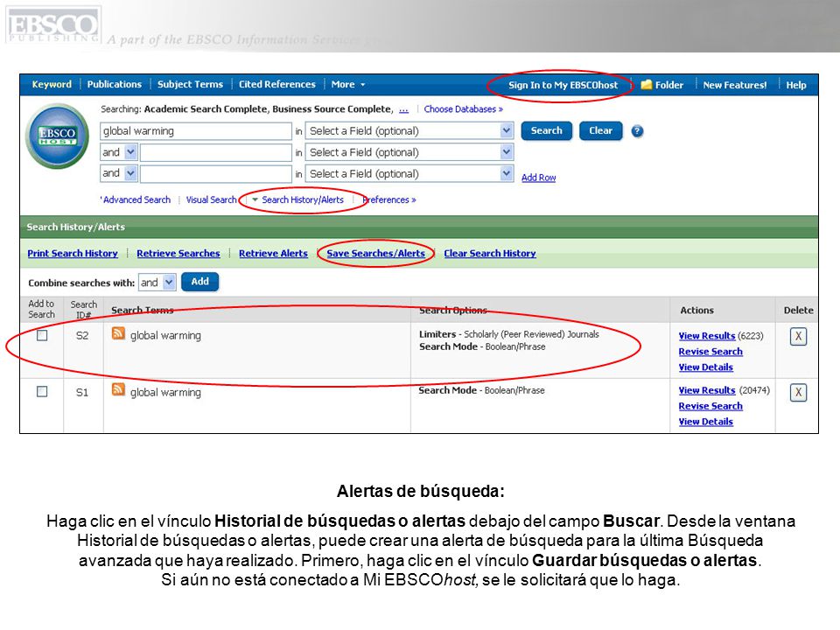Open View Results for search S1

click(707, 390)
